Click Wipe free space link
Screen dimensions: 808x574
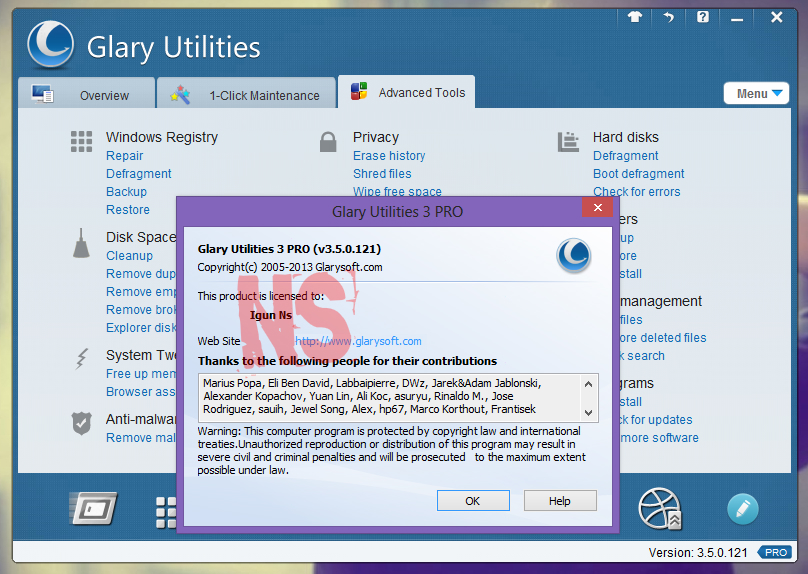(x=397, y=191)
